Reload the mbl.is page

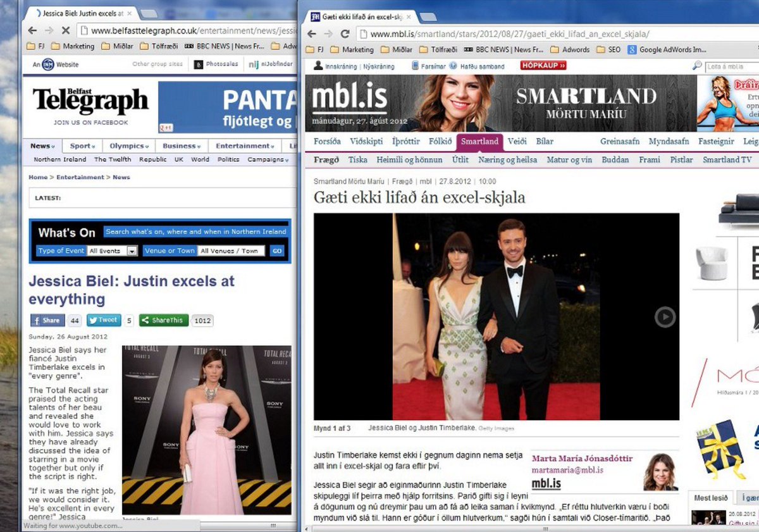[345, 34]
